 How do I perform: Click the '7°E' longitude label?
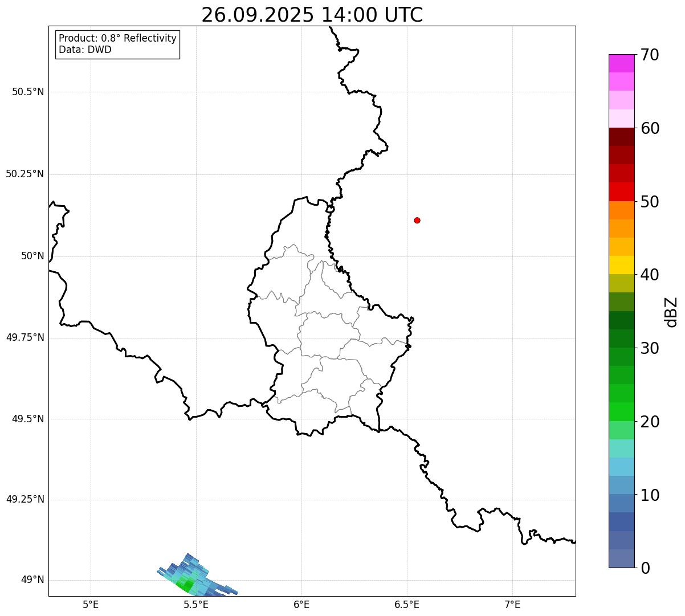tap(512, 604)
